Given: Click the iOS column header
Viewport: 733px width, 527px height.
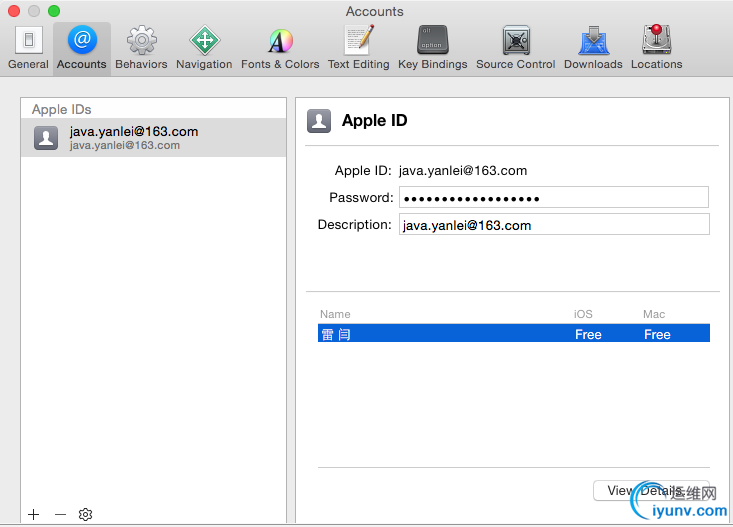Looking at the screenshot, I should coord(583,314).
